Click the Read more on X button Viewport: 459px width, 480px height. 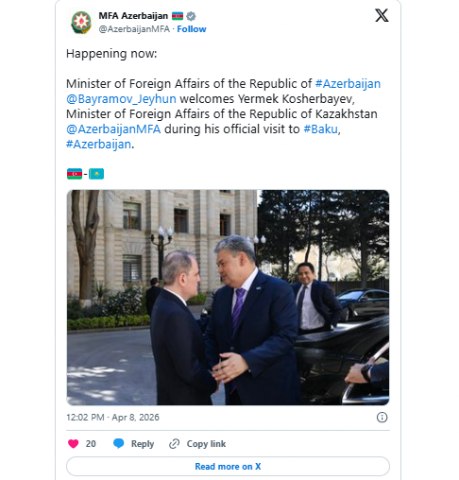pos(228,466)
